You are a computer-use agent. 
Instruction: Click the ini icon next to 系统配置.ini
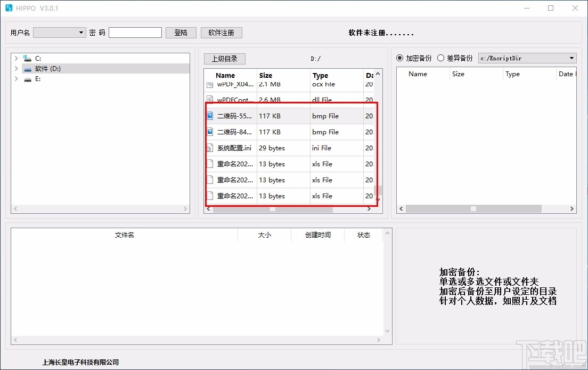tap(210, 148)
